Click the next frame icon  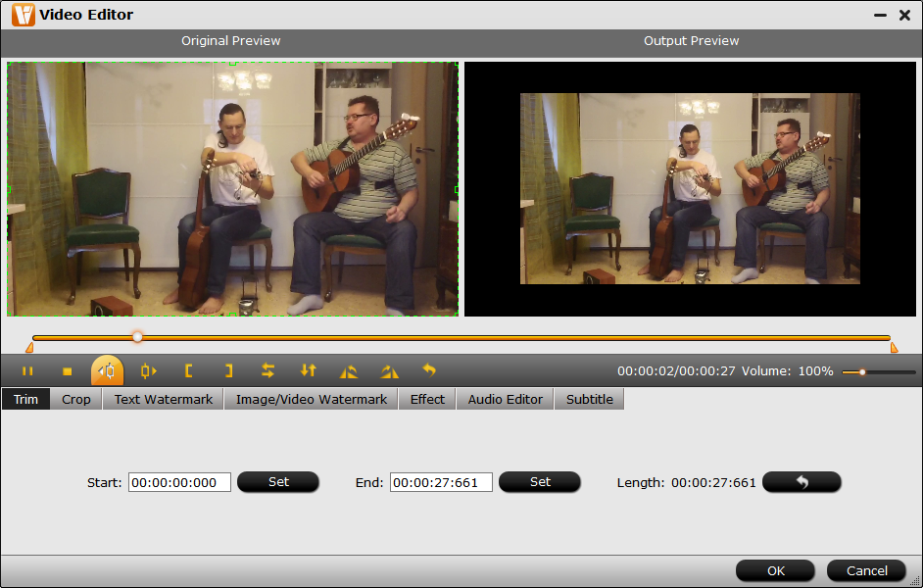[x=148, y=371]
